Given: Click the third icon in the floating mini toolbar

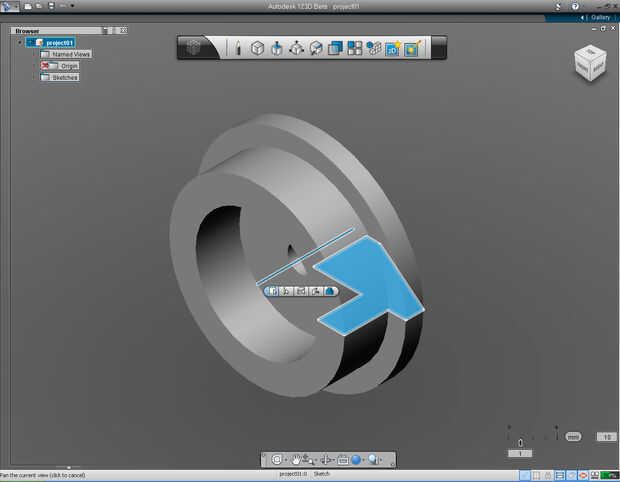Looking at the screenshot, I should pos(301,291).
